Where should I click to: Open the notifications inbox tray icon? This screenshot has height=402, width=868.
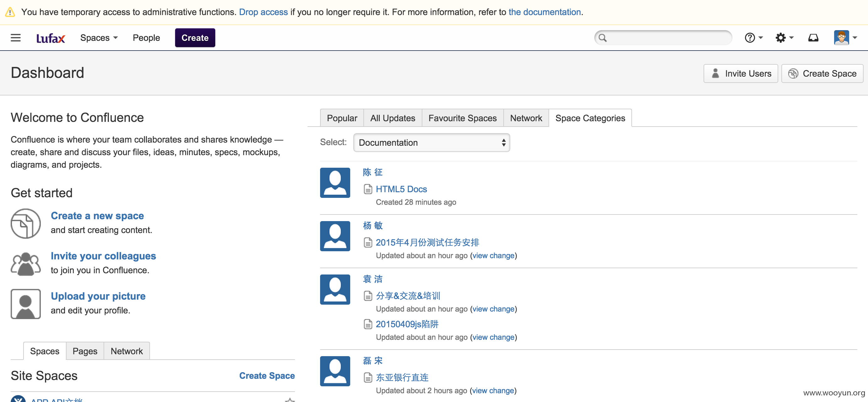click(813, 38)
